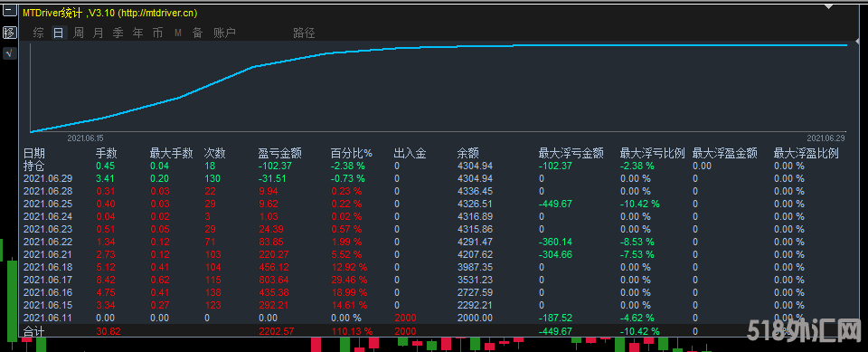Click the chart end date 2021.06.29 label
Screen dimensions: 868x352
(826, 138)
